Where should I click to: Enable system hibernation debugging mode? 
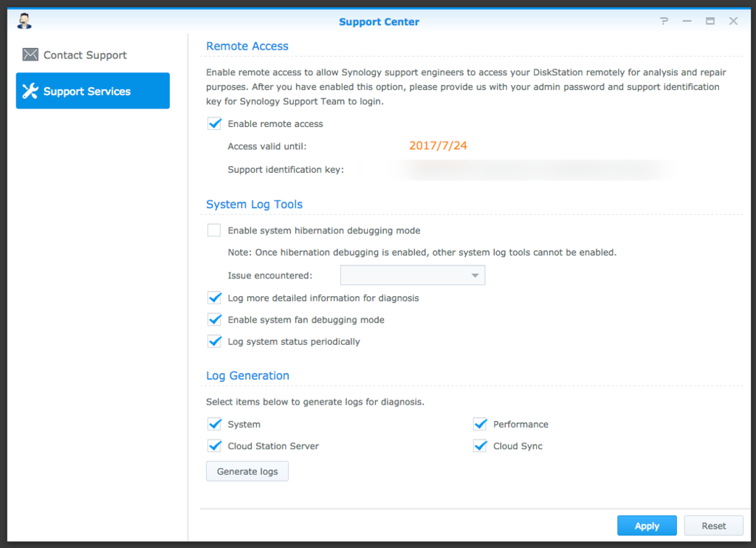(x=214, y=230)
